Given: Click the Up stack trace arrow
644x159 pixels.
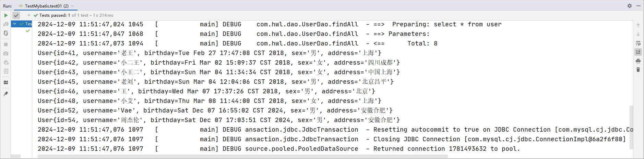Looking at the screenshot, I should [x=638, y=25].
